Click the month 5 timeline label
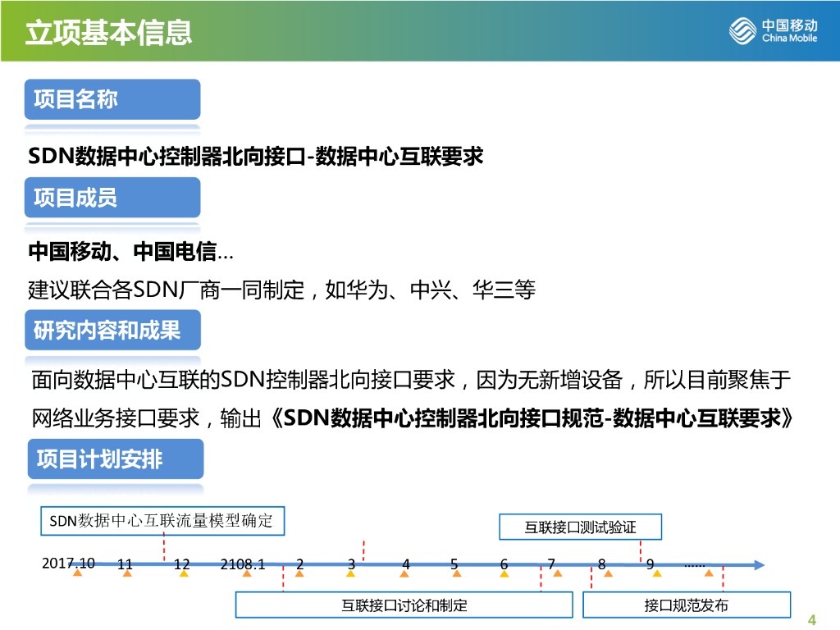The width and height of the screenshot is (840, 630). (454, 564)
